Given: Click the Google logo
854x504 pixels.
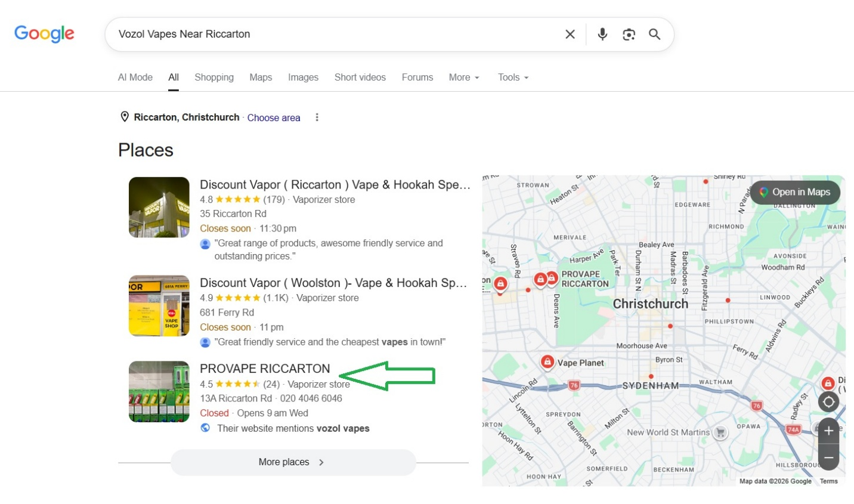Looking at the screenshot, I should tap(44, 34).
